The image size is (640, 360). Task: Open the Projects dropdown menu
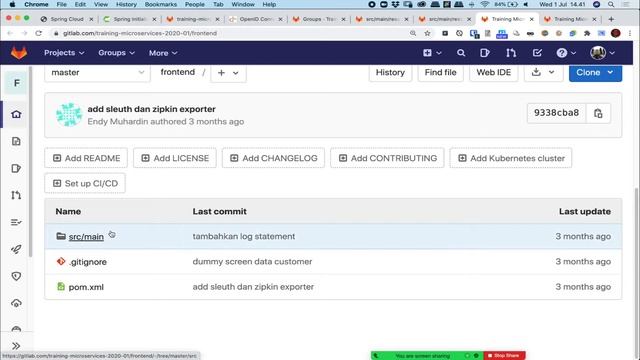(64, 53)
